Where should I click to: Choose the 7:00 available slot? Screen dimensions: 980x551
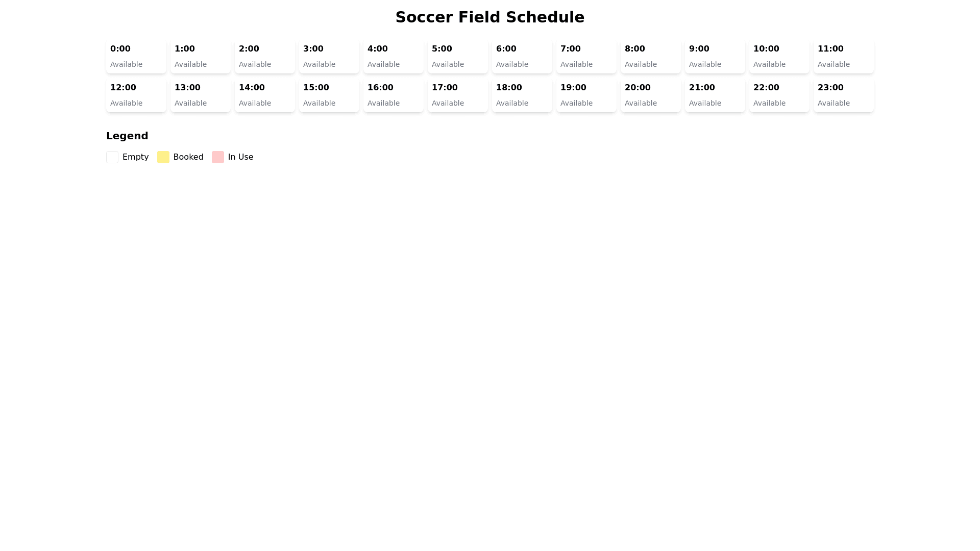coord(586,56)
